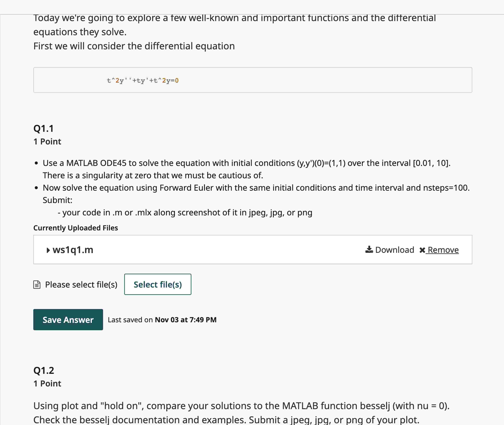The image size is (504, 425).
Task: Click the X icon beside Remove
Action: (422, 250)
